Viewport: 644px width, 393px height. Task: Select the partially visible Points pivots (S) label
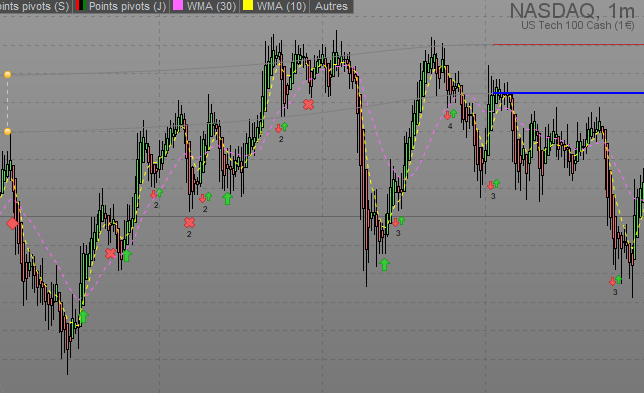(34, 6)
